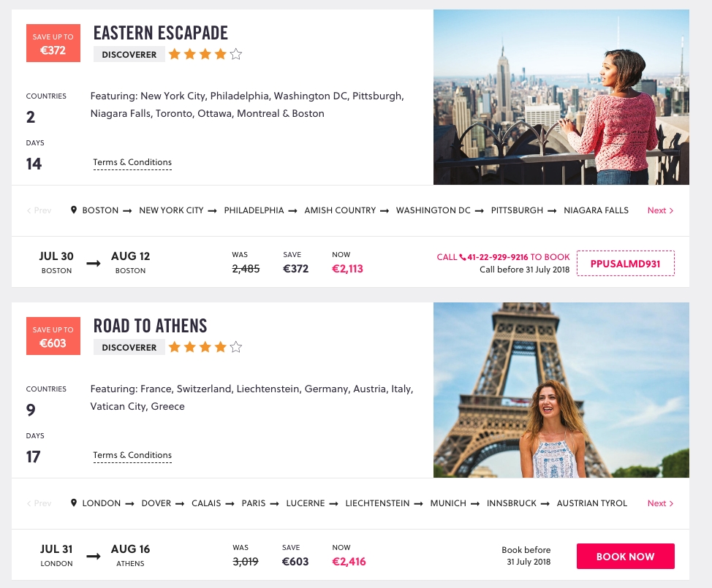
Task: Open the Road to Athens trip title
Action: (151, 326)
